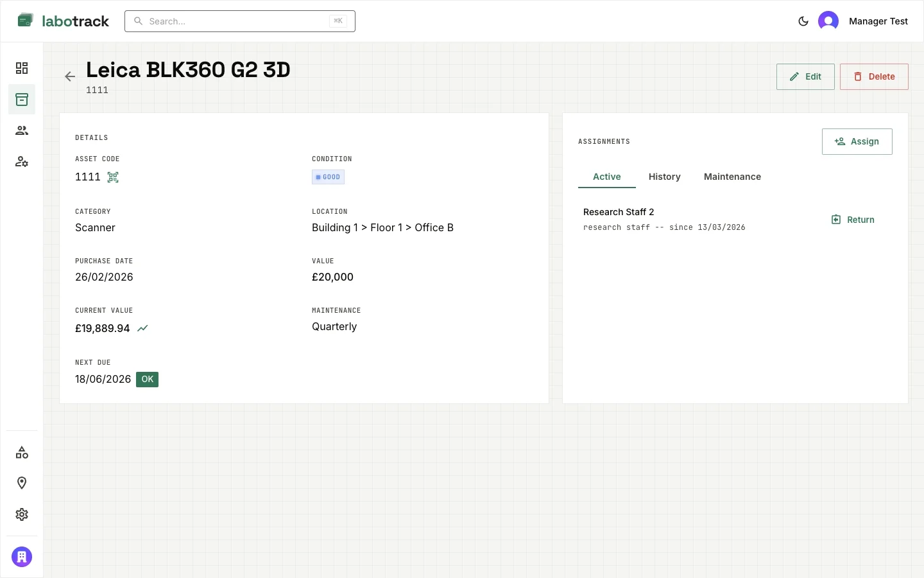Image resolution: width=924 pixels, height=578 pixels.
Task: Click the labotrack brand name
Action: coord(75,21)
